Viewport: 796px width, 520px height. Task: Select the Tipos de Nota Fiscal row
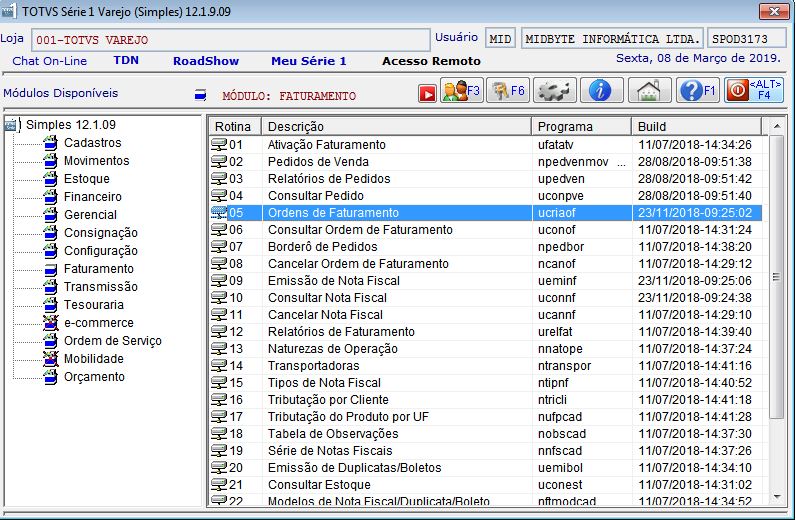point(485,383)
